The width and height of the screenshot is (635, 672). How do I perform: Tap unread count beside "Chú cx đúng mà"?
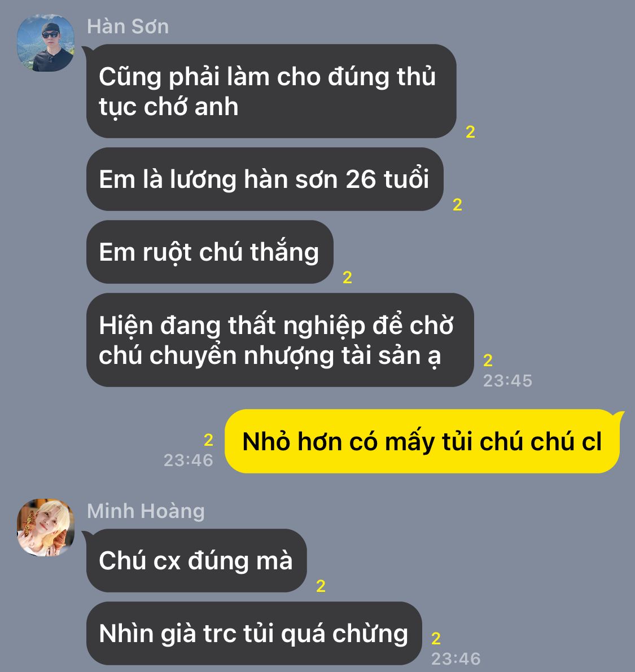point(321,586)
